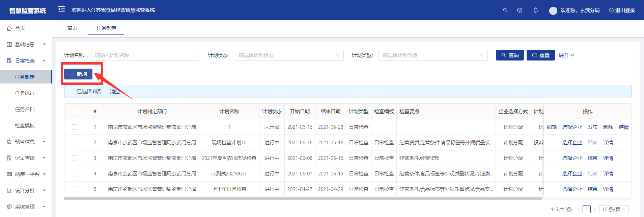
Task: Select the checkbox for row 3
Action: tap(75, 158)
